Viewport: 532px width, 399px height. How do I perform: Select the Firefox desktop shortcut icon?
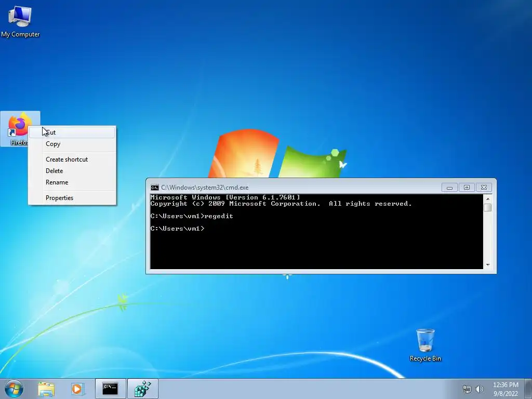(20, 129)
